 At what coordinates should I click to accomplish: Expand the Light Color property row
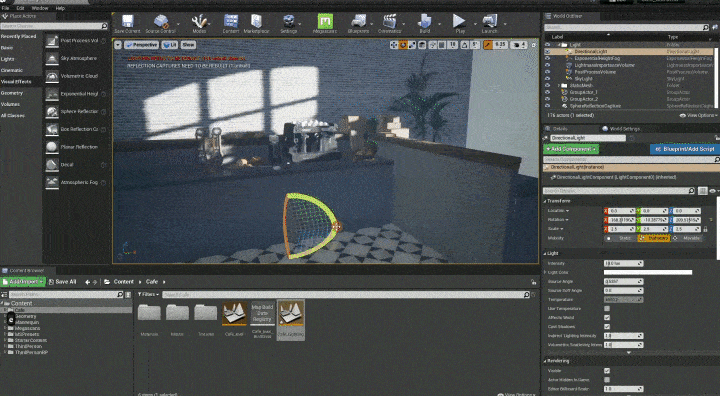tap(546, 272)
